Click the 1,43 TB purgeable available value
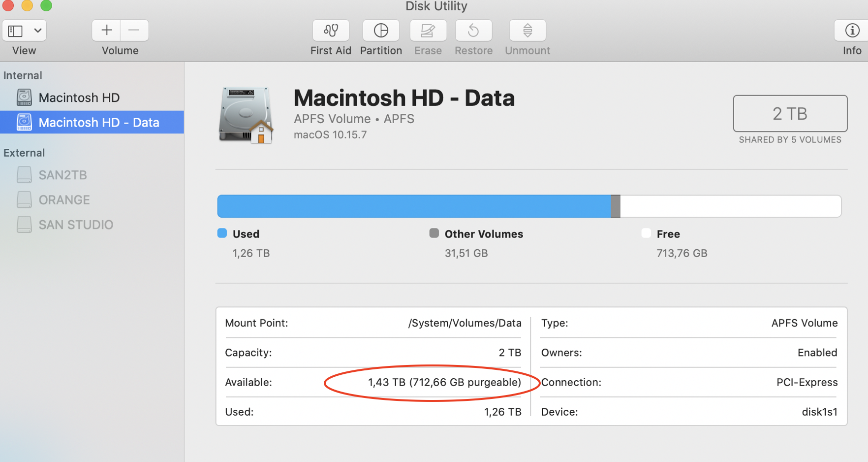Screen dimensions: 868x462 click(x=444, y=382)
